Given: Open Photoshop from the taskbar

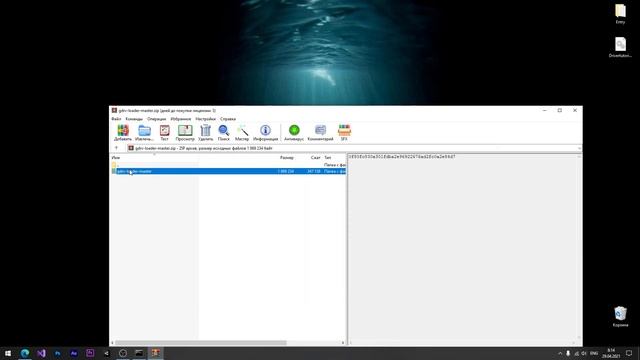Looking at the screenshot, I should point(58,353).
